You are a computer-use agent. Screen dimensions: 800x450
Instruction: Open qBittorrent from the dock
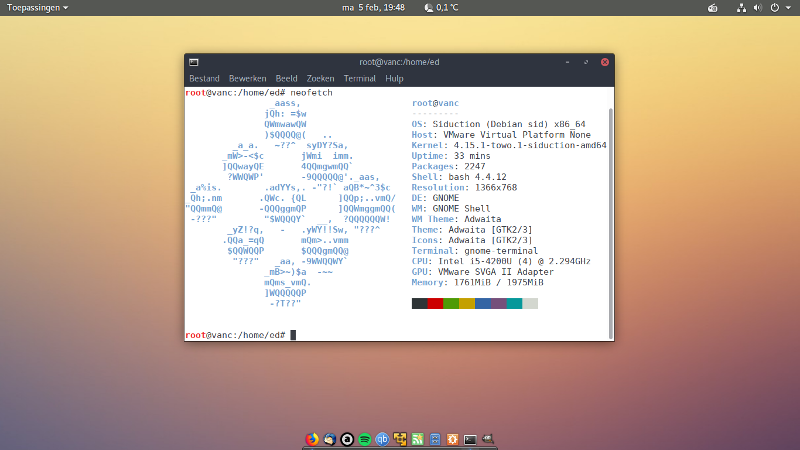coord(382,439)
